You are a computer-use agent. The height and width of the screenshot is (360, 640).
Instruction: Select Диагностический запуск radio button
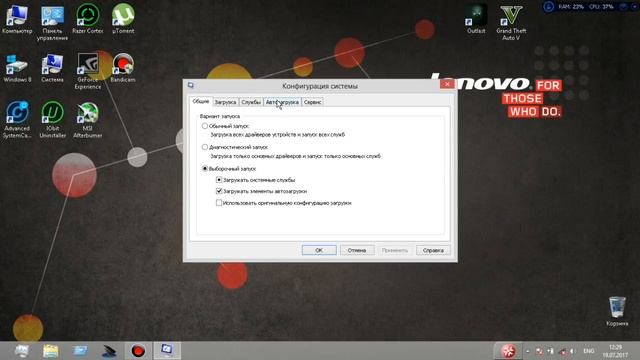point(205,147)
